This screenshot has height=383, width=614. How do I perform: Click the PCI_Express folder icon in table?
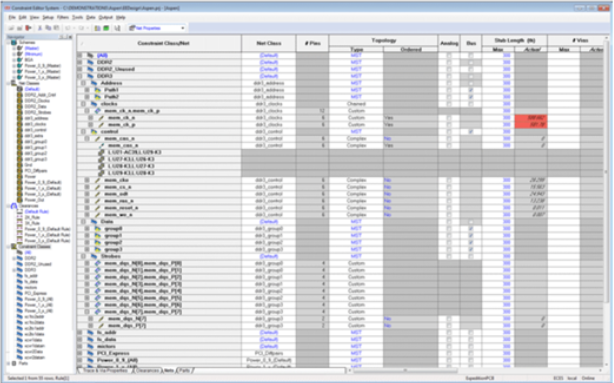coord(90,353)
